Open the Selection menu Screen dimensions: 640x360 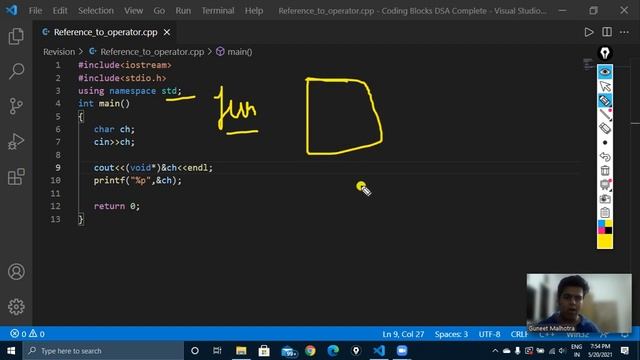pos(96,11)
